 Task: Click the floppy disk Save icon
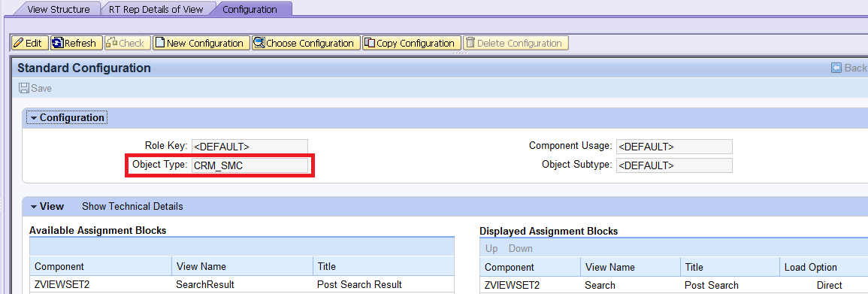coord(24,88)
